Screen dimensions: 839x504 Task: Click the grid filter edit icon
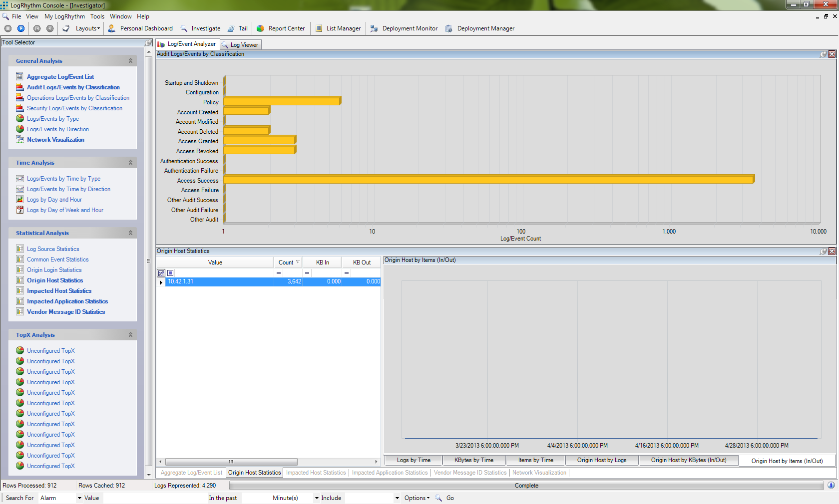[161, 273]
